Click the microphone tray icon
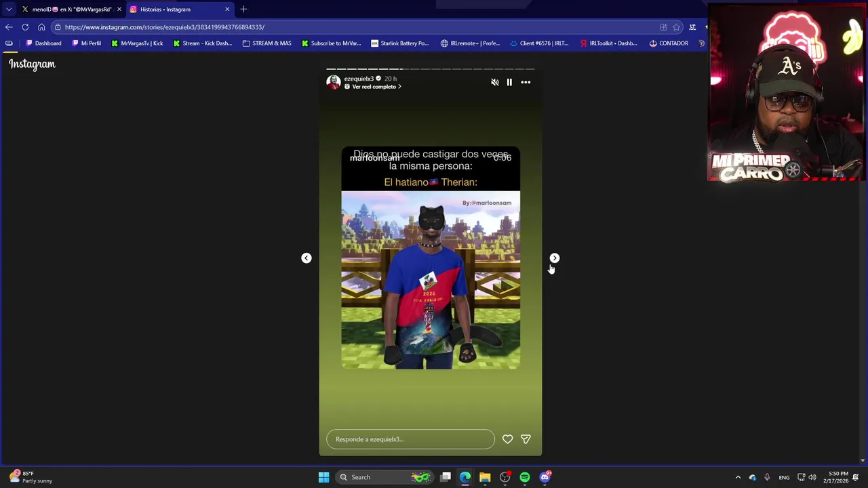 pyautogui.click(x=767, y=477)
